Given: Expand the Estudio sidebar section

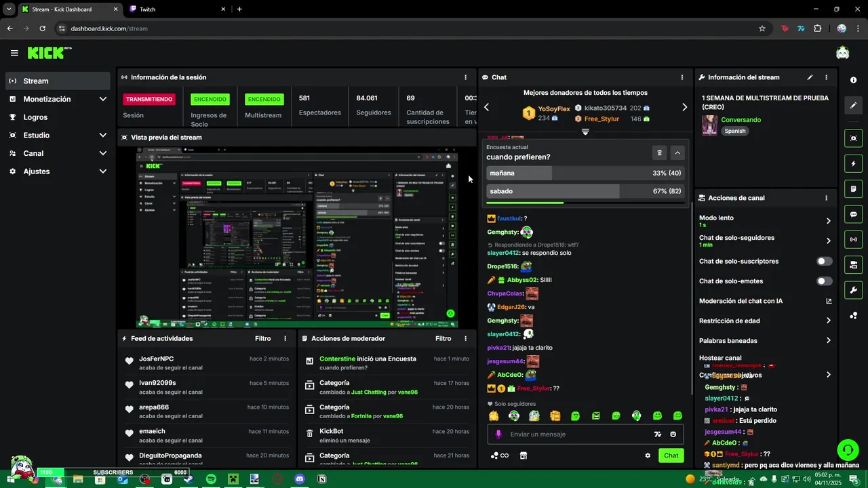Looking at the screenshot, I should [103, 135].
